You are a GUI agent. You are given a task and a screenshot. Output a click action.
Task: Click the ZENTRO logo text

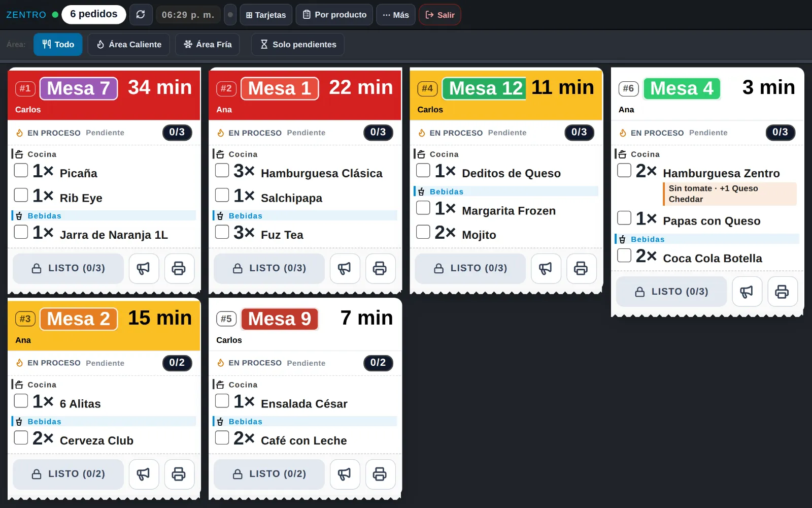[x=26, y=15]
